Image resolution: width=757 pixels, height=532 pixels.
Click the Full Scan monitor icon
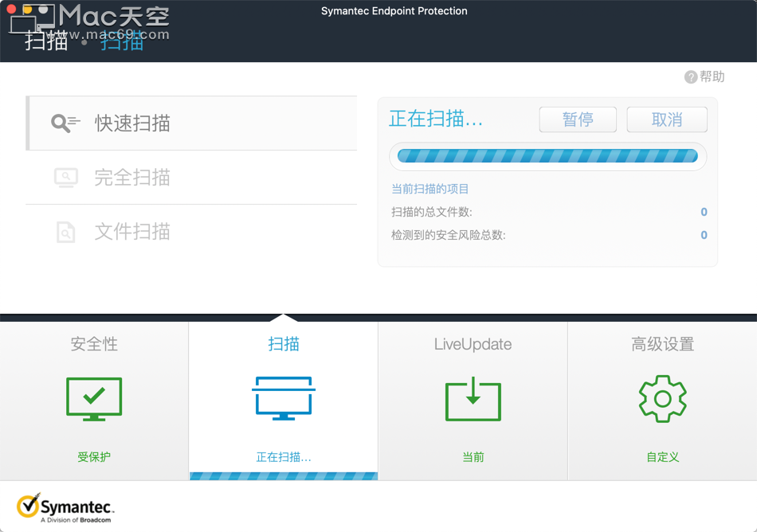(66, 178)
